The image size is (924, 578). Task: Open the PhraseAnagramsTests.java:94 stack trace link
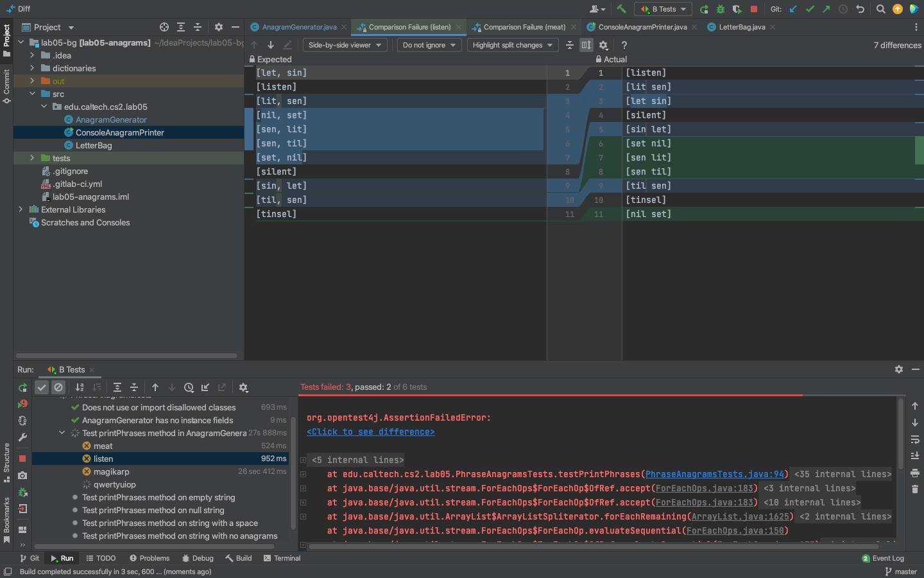(x=714, y=474)
